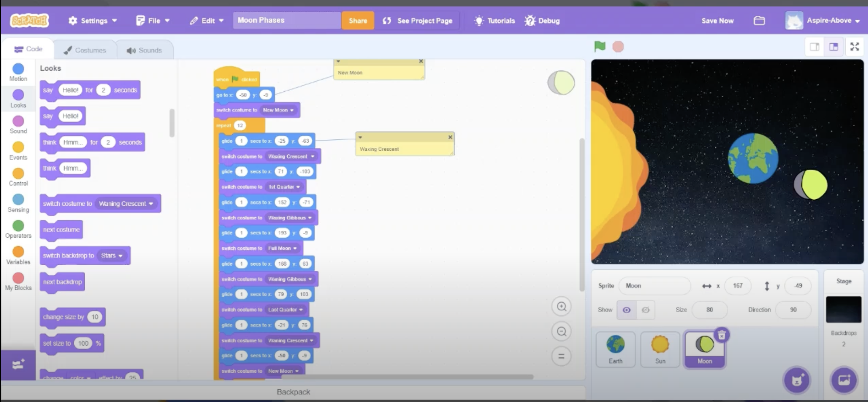Open the Sounds tab
The image size is (868, 402).
click(145, 50)
